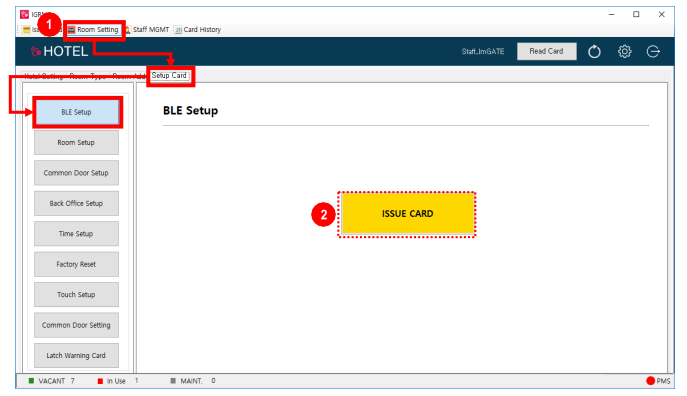Open Touch Setup option
The width and height of the screenshot is (687, 396).
(76, 295)
